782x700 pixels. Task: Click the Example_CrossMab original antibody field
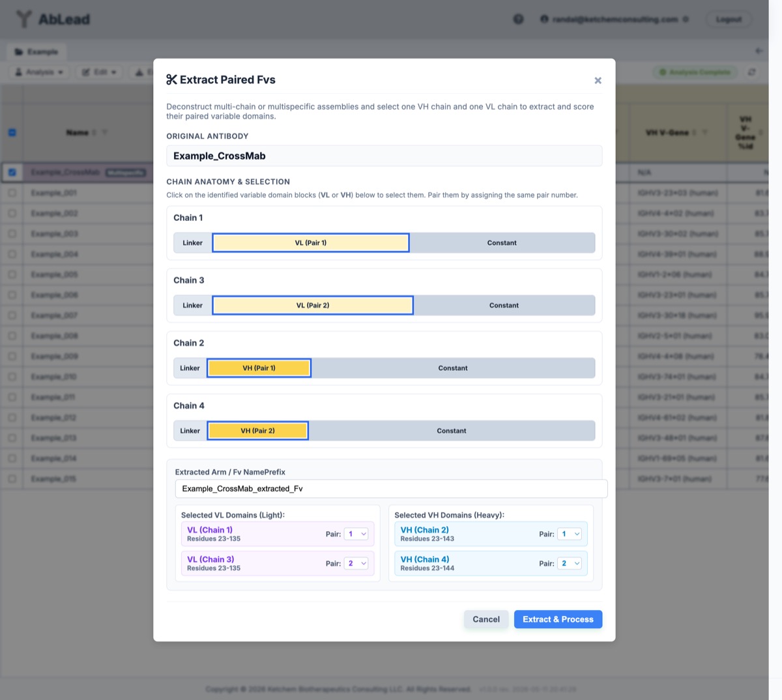pos(384,156)
